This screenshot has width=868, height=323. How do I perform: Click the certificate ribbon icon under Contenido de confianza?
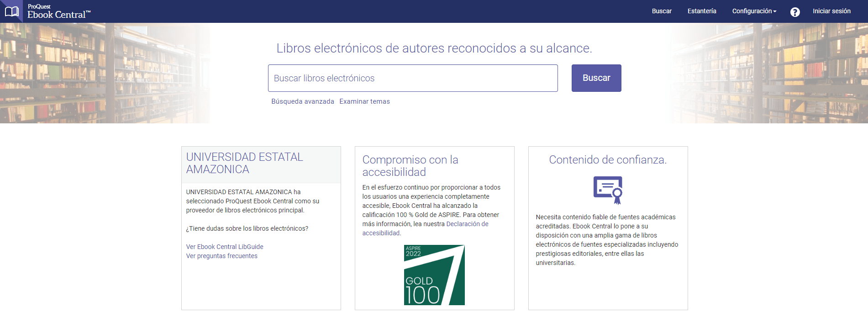pos(608,190)
